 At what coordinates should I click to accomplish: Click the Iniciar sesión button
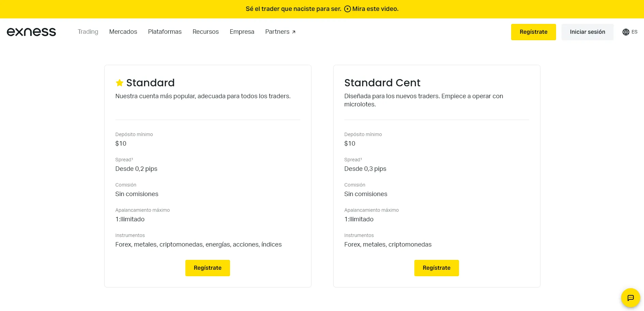click(587, 32)
